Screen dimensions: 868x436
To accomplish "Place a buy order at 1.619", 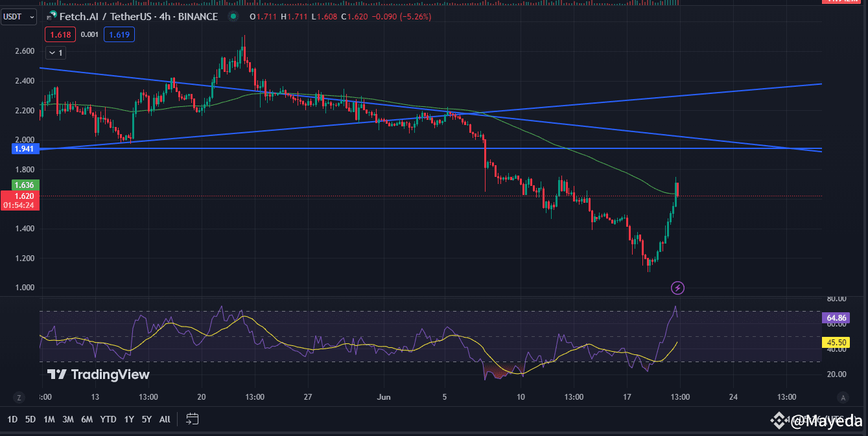I will (x=119, y=34).
